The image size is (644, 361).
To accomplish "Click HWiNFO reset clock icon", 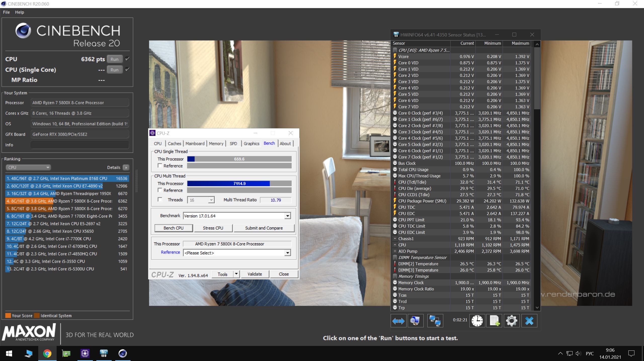I will 477,321.
